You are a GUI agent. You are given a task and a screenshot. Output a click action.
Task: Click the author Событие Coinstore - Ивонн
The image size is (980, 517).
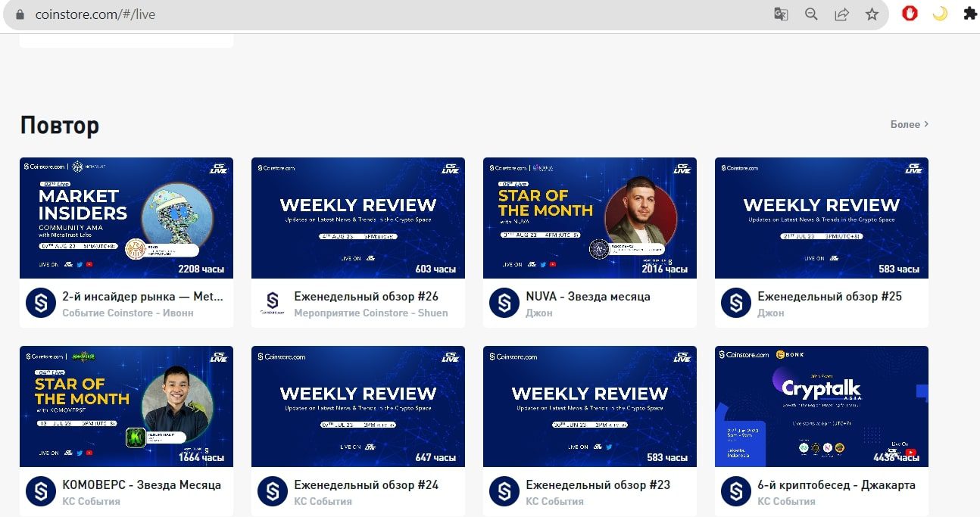pos(128,313)
